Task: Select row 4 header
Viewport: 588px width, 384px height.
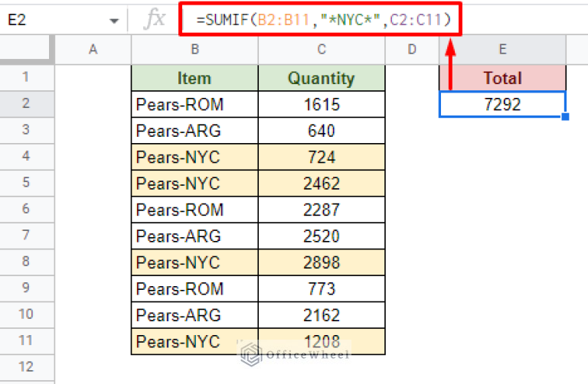Action: 27,156
